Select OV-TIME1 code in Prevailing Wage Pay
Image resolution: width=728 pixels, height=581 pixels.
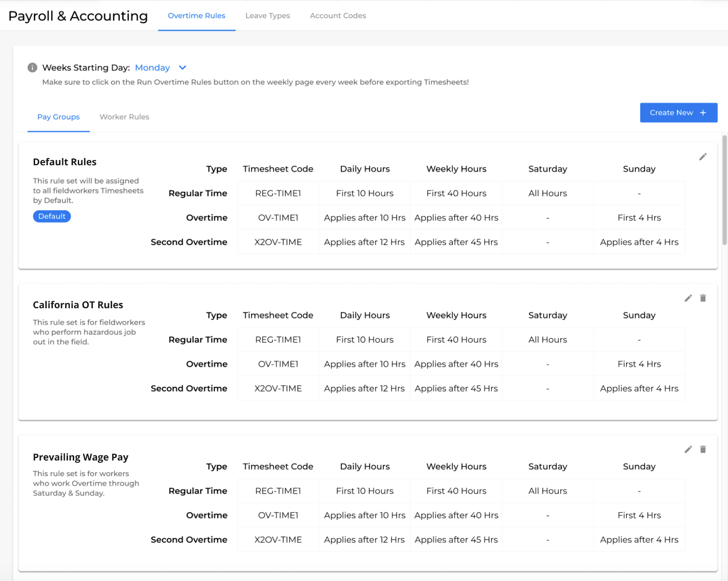tap(278, 515)
